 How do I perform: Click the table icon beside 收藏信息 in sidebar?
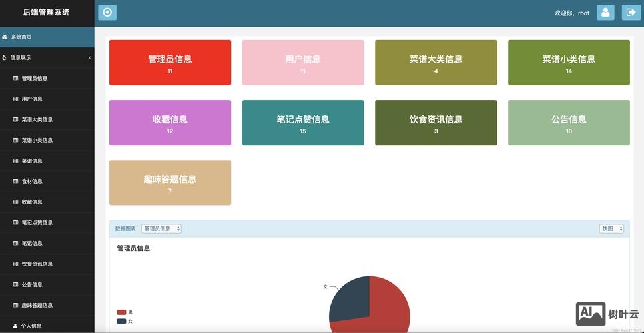tap(15, 202)
